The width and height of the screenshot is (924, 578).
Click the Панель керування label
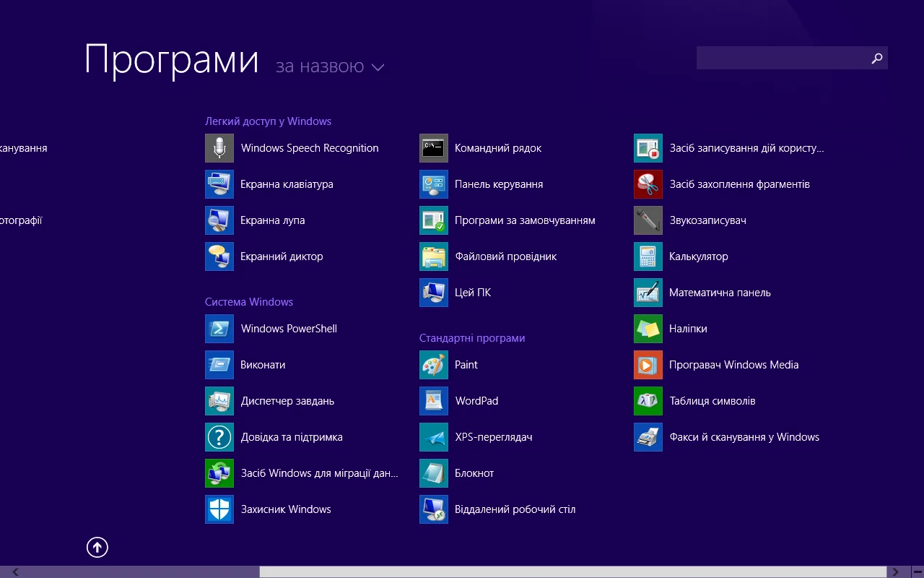point(499,184)
